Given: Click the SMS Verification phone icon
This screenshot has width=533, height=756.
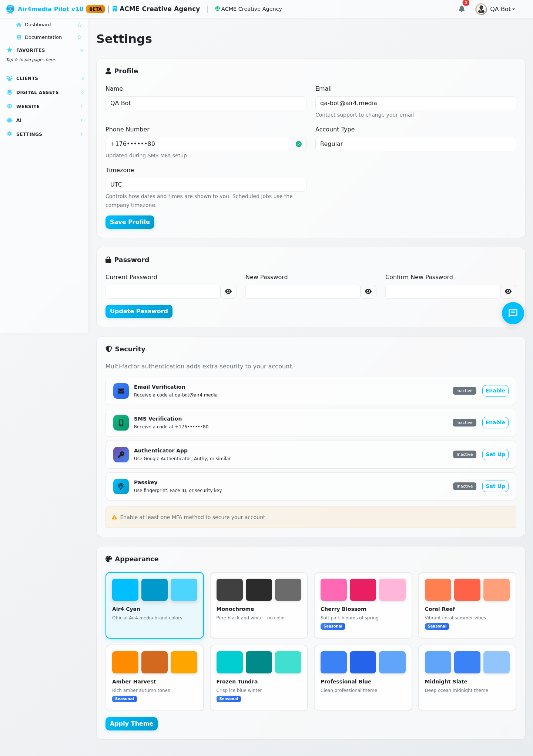Looking at the screenshot, I should (121, 423).
